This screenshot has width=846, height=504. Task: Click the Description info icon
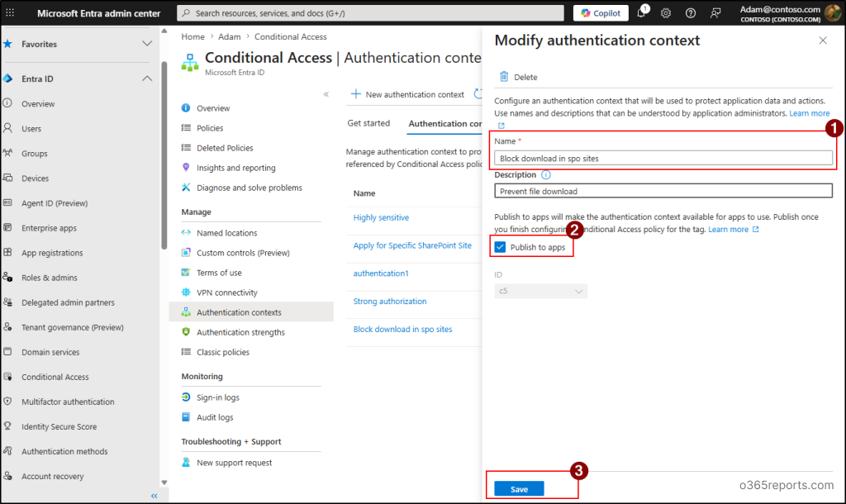click(x=545, y=175)
